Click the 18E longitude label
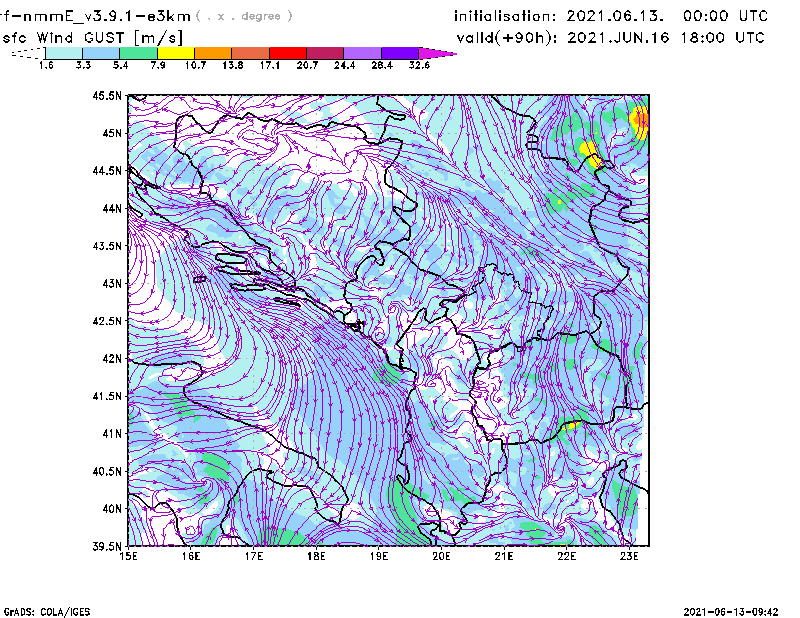This screenshot has height=618, width=800. pyautogui.click(x=316, y=556)
